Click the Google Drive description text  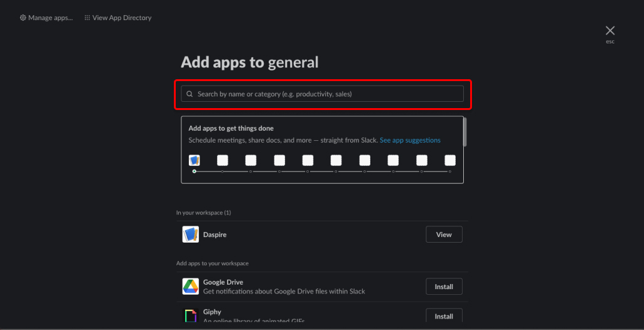pos(284,291)
